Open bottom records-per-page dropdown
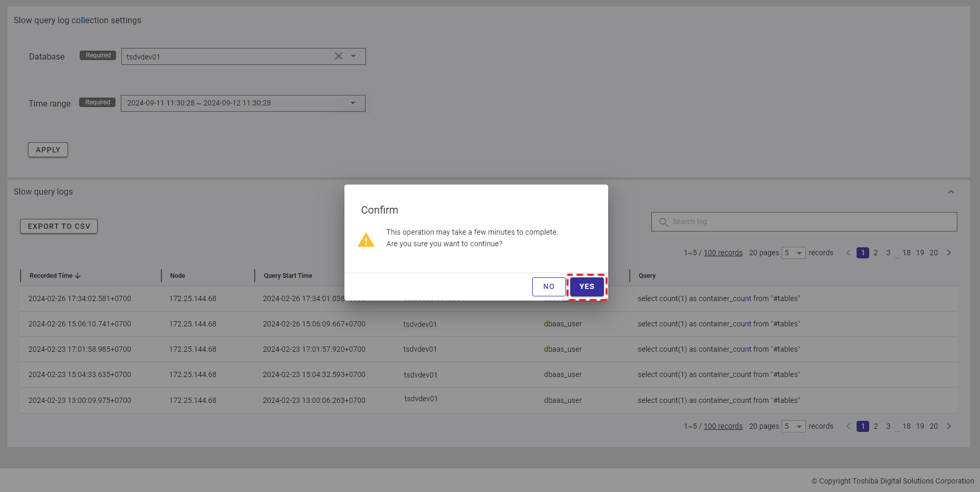980x492 pixels. (794, 426)
